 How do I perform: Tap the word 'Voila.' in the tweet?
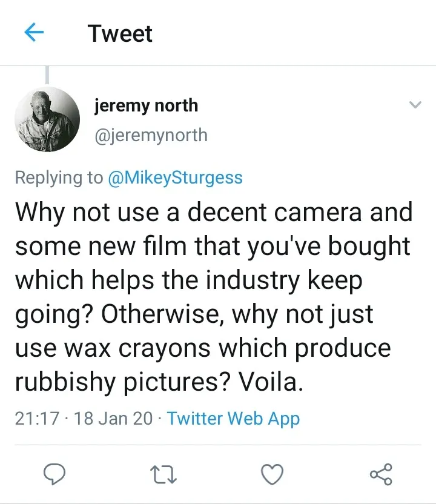click(x=271, y=382)
